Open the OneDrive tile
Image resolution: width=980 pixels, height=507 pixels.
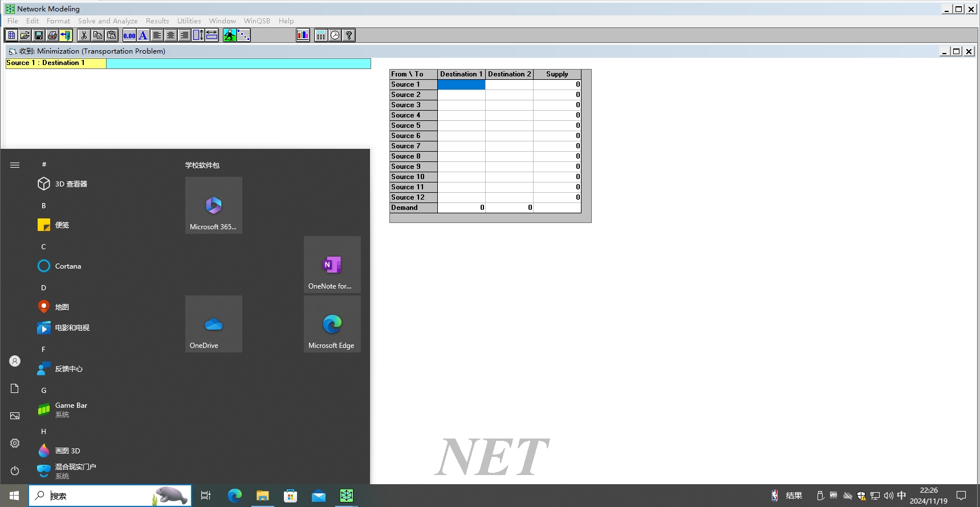tap(214, 324)
